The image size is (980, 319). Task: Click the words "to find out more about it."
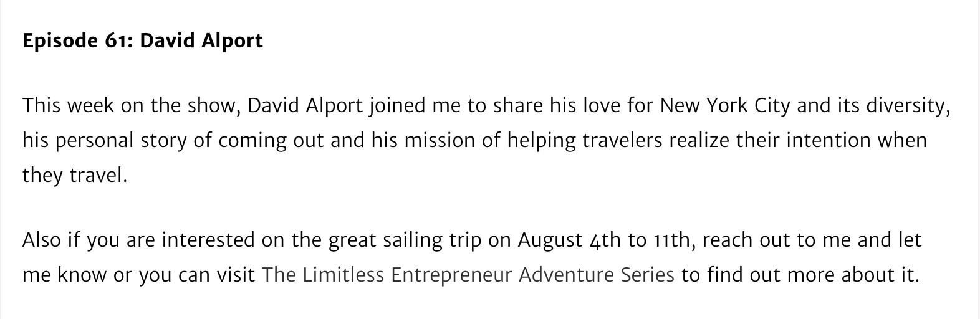click(800, 275)
